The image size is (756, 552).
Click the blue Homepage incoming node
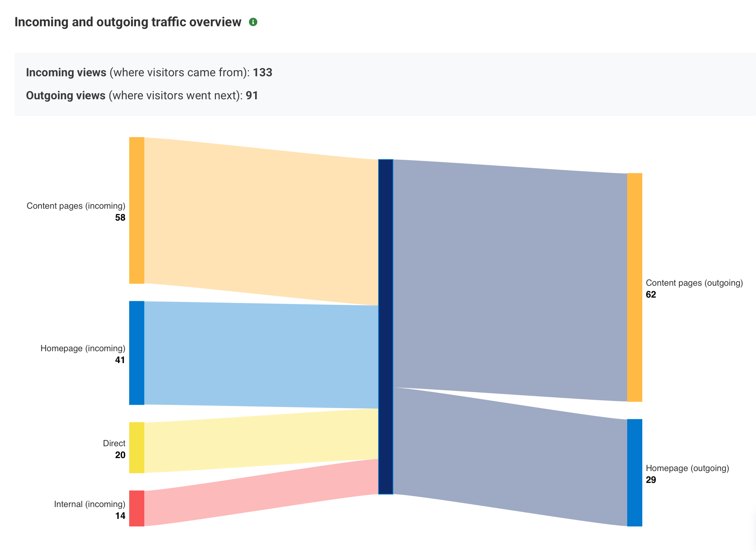click(137, 353)
